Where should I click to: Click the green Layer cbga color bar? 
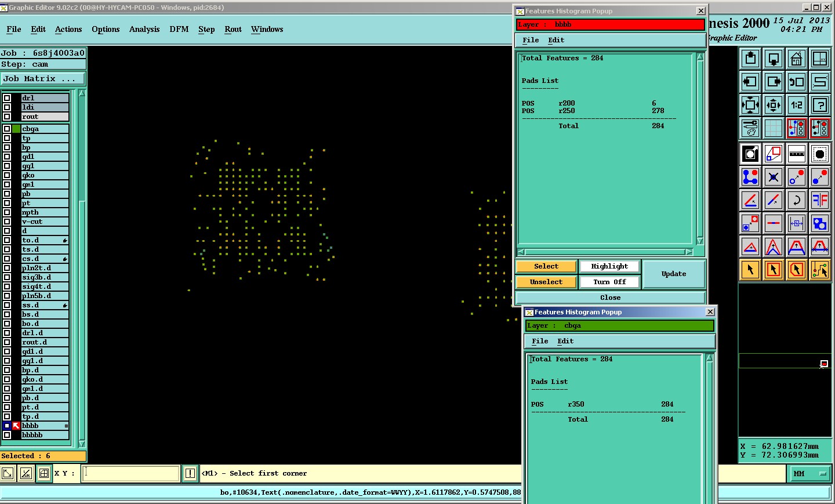click(x=620, y=325)
